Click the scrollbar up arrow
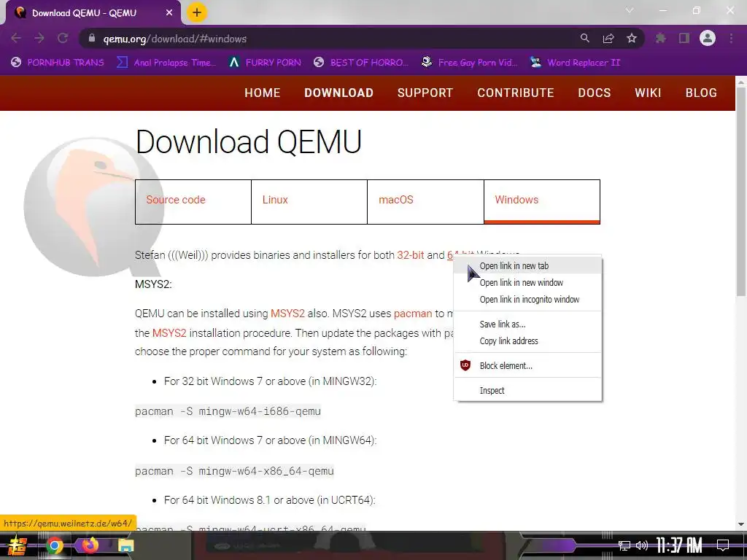Image resolution: width=747 pixels, height=560 pixels. [x=741, y=82]
